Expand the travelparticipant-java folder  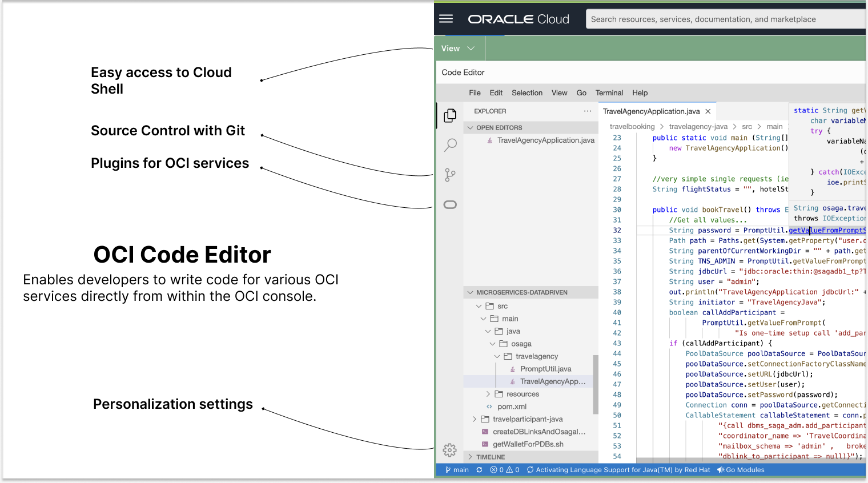click(475, 418)
